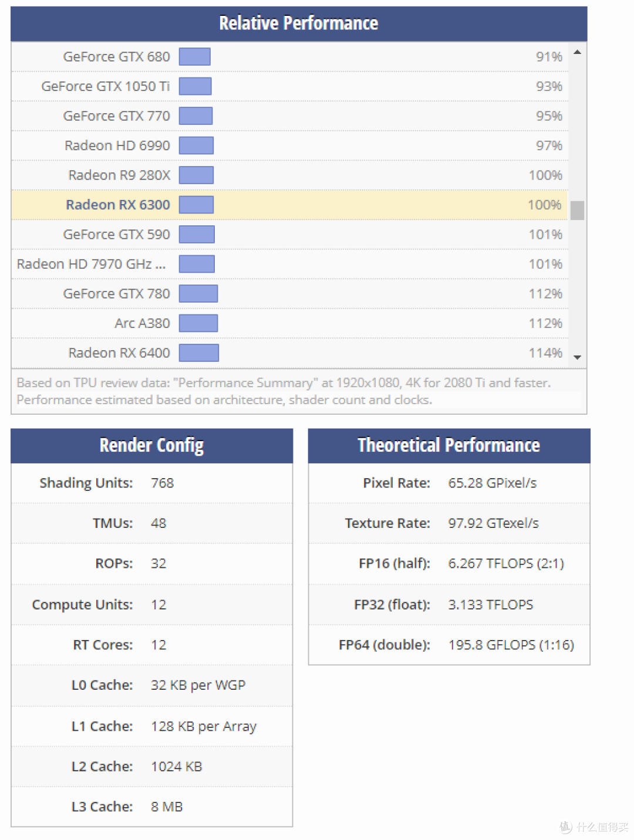Click the Theoretical Performance header

(448, 445)
